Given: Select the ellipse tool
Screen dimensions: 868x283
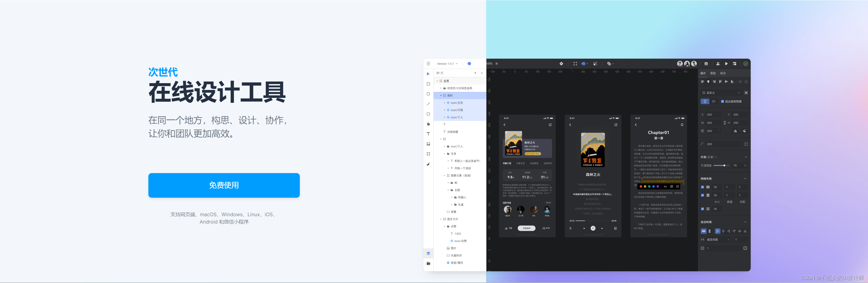Looking at the screenshot, I should [x=428, y=94].
